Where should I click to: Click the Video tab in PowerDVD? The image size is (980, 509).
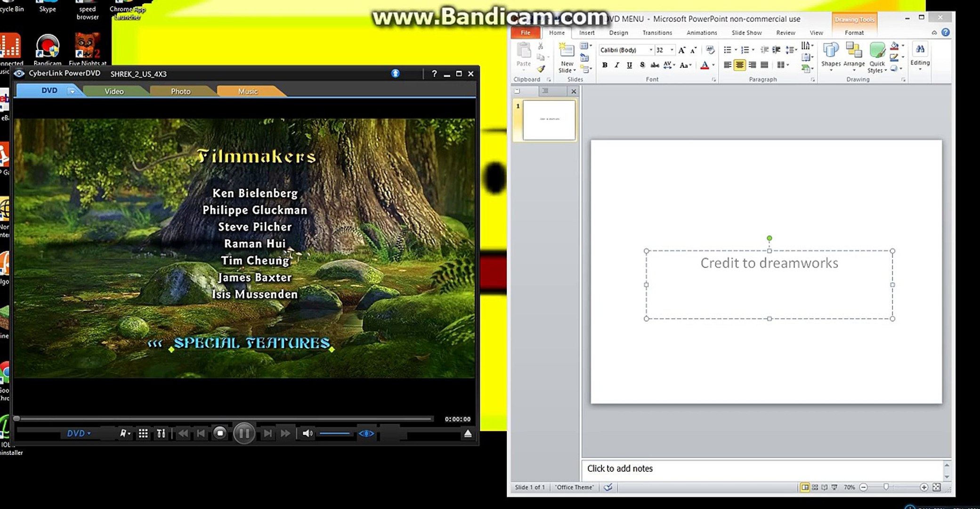113,91
